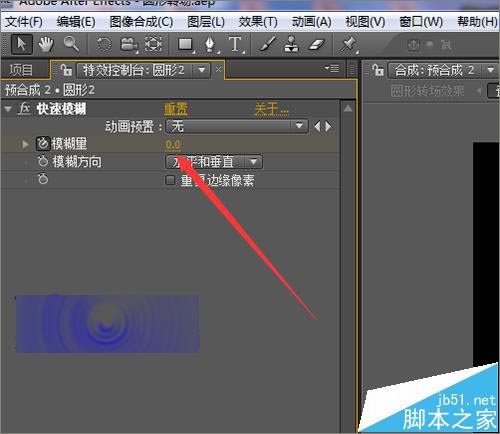This screenshot has height=434, width=500.
Task: Click the 模糊量 value 0.0
Action: pyautogui.click(x=173, y=145)
